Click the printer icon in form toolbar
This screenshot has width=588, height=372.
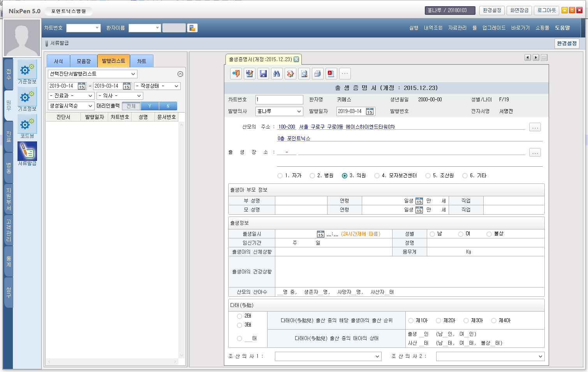tap(317, 74)
